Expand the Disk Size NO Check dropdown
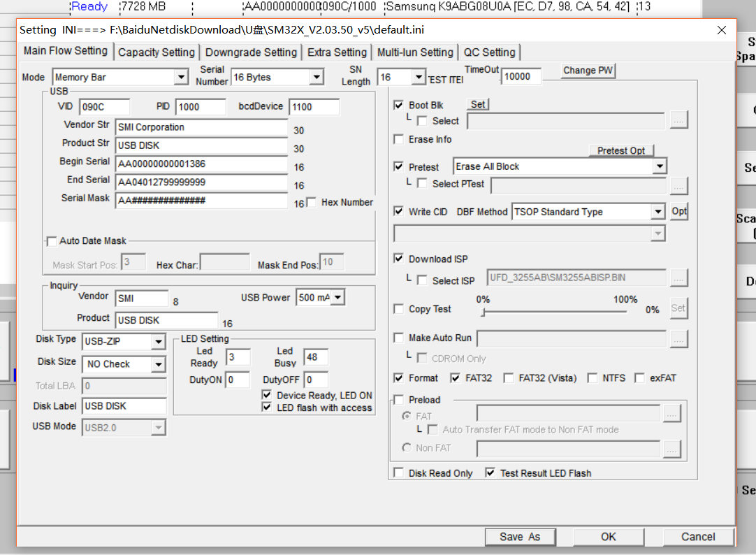 click(x=158, y=365)
